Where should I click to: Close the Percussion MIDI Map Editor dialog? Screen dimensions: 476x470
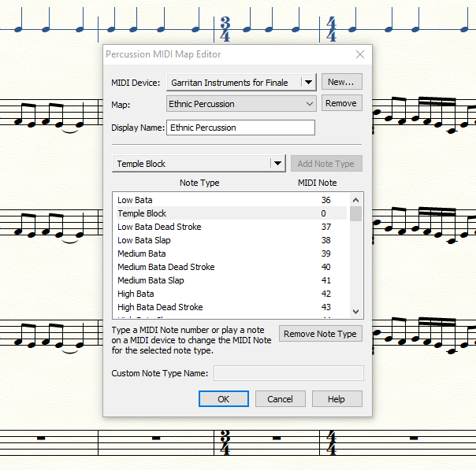coord(360,54)
